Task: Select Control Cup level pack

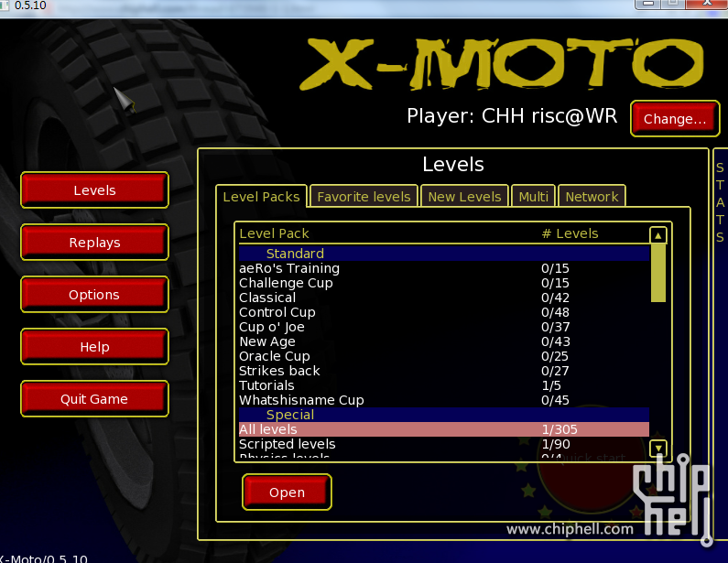Action: (x=444, y=312)
